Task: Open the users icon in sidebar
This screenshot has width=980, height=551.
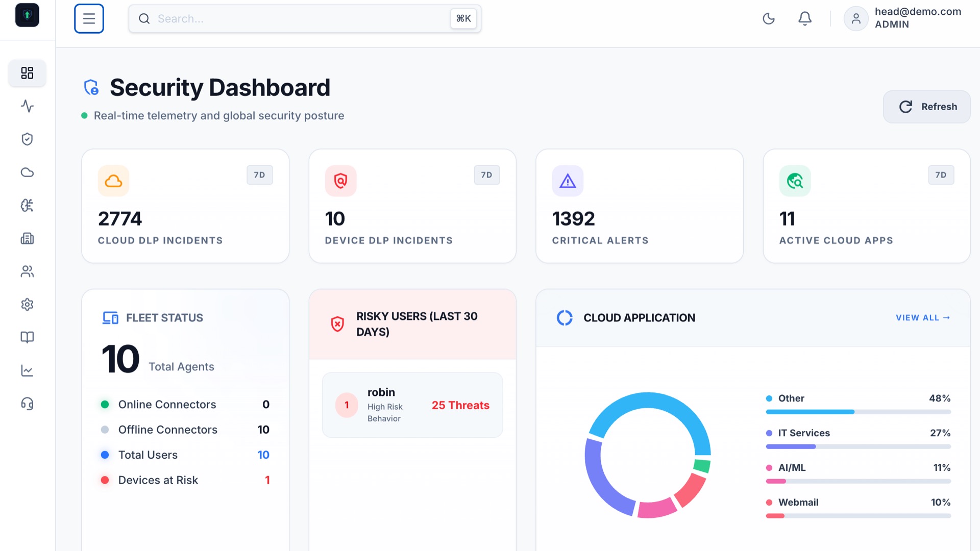Action: point(27,271)
